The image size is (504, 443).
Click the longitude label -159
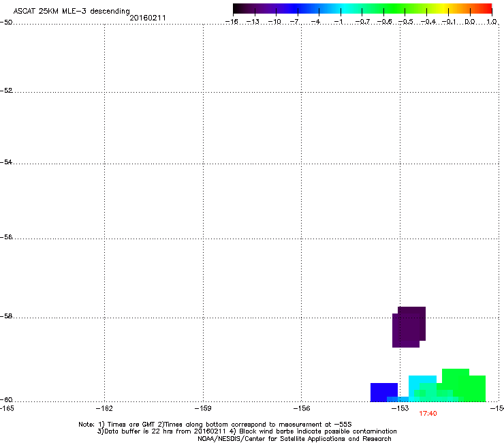pyautogui.click(x=203, y=408)
